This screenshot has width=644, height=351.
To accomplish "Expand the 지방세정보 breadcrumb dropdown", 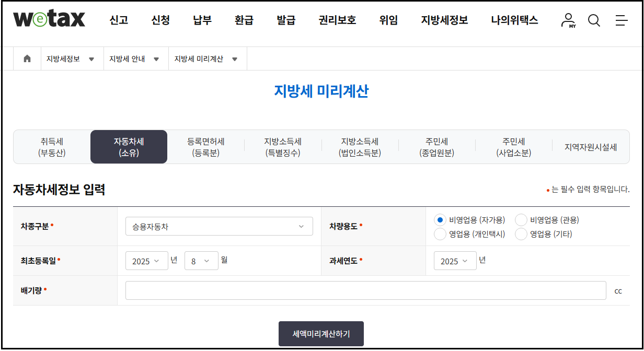I will (91, 58).
